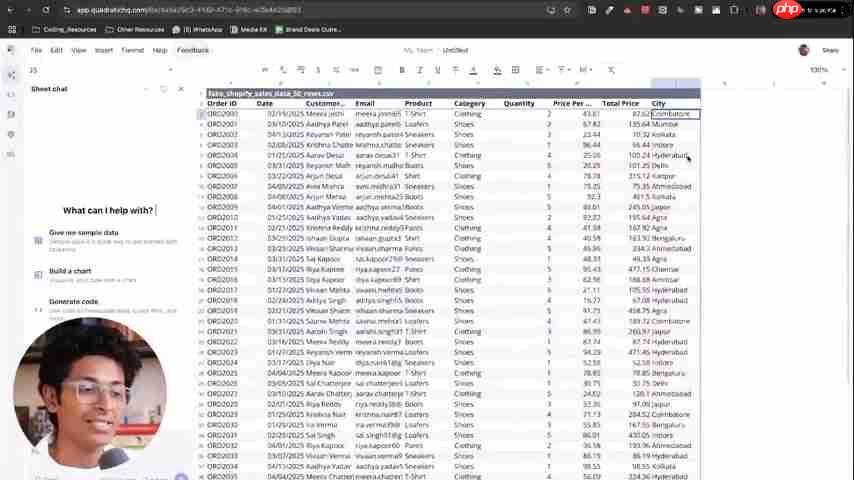Reload the page with browser refresh icon
This screenshot has width=854, height=480.
[46, 10]
